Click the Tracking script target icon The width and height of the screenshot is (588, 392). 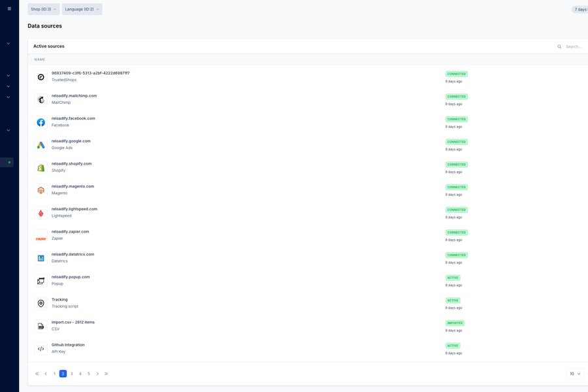click(40, 302)
